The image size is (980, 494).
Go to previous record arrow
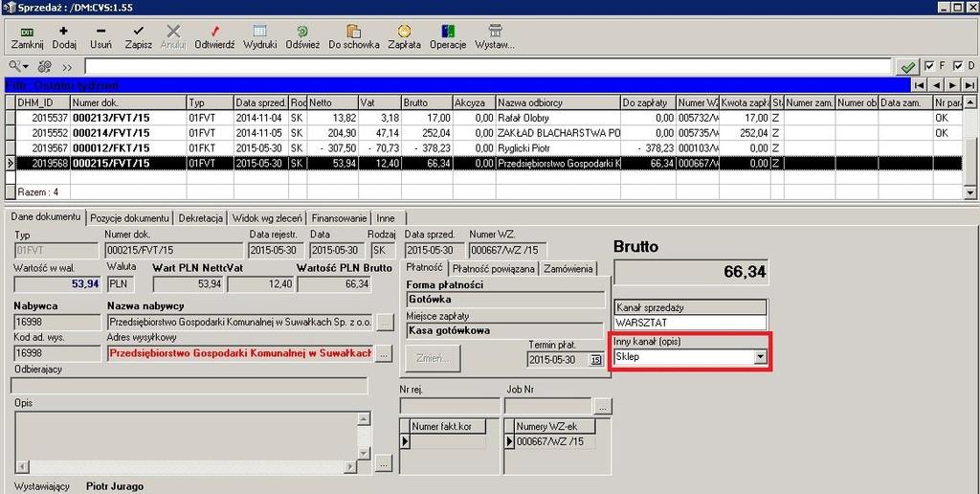point(936,85)
